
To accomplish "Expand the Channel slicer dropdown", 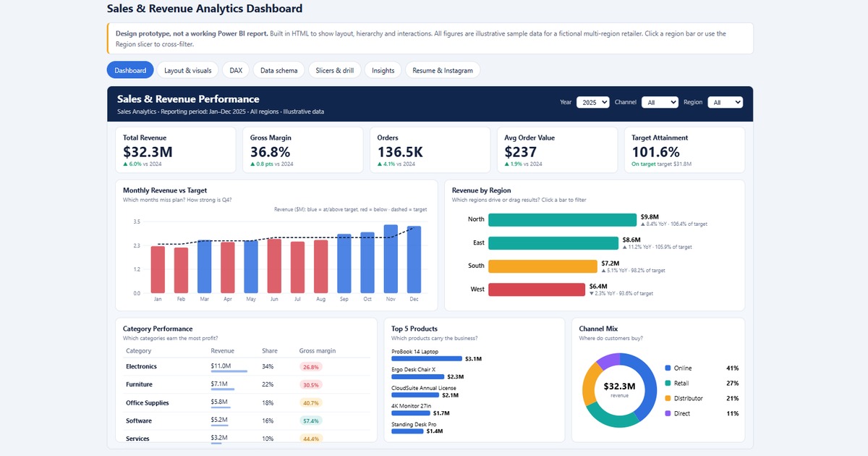I will pyautogui.click(x=660, y=103).
